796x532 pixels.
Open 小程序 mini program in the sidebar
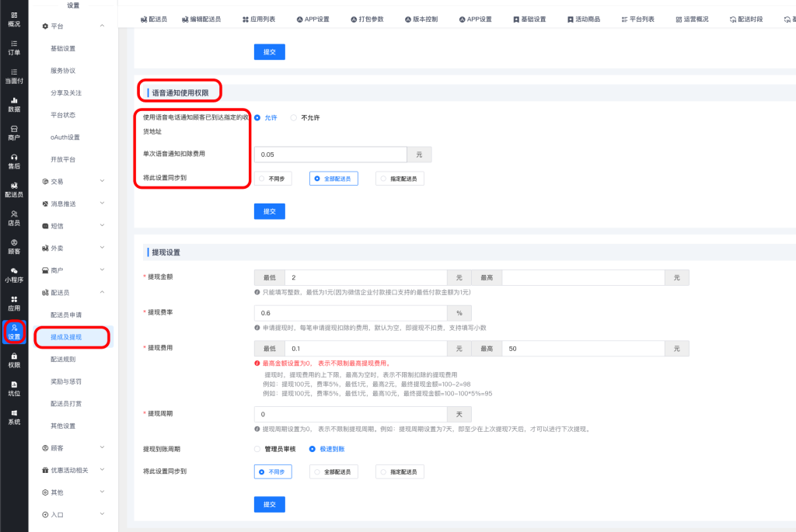click(x=14, y=274)
